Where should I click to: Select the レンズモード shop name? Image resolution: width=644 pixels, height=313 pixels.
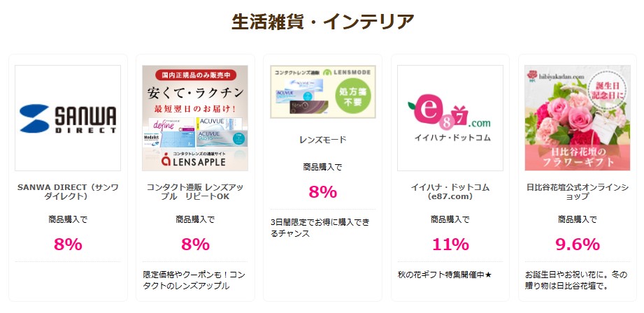(x=323, y=140)
